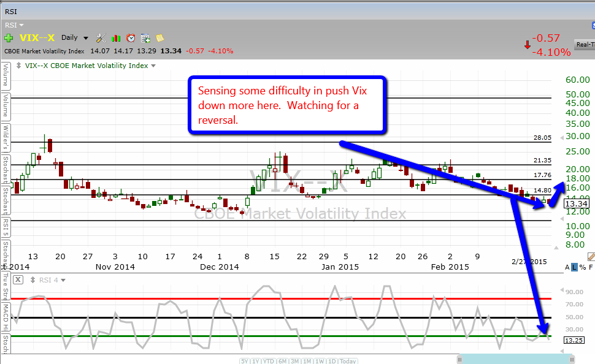Set chart range to 1D
Screen dimensions: 595x364
coord(332,361)
